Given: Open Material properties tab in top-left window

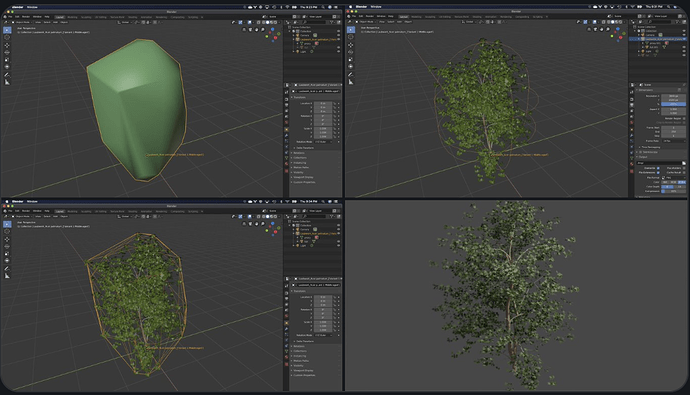Looking at the screenshot, I should 286,164.
